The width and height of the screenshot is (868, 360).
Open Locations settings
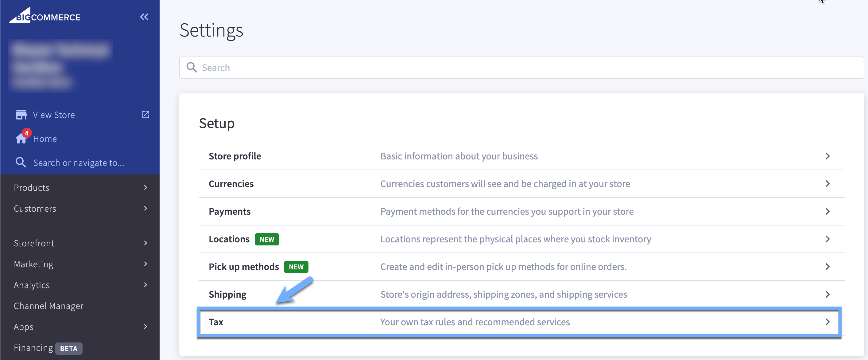coord(521,239)
